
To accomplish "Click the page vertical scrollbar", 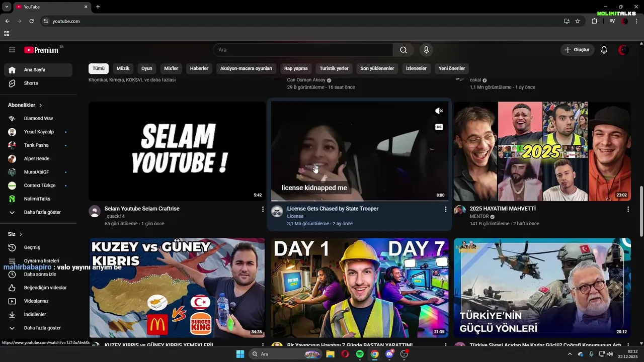I will pyautogui.click(x=641, y=211).
